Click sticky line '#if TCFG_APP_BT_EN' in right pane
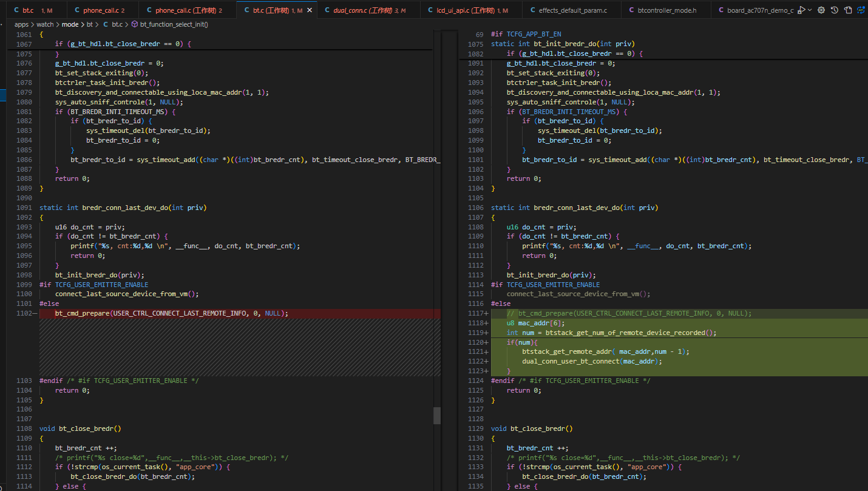 (x=526, y=35)
